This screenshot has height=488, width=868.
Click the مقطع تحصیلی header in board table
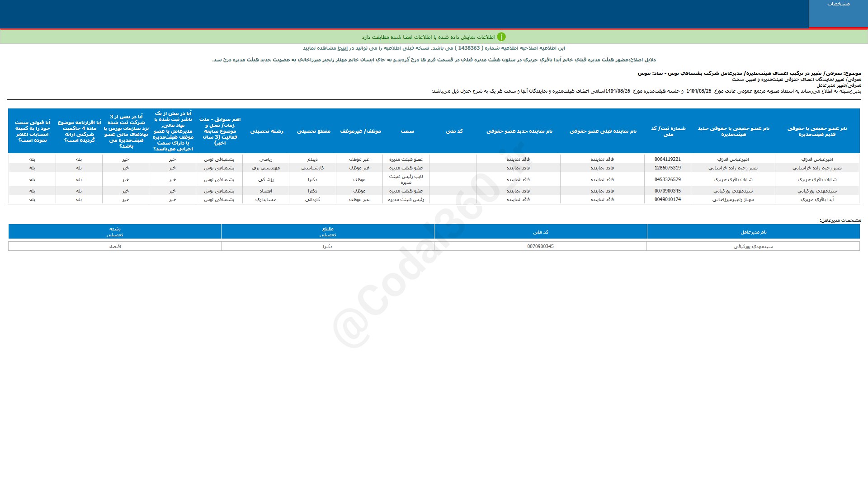coord(313,131)
